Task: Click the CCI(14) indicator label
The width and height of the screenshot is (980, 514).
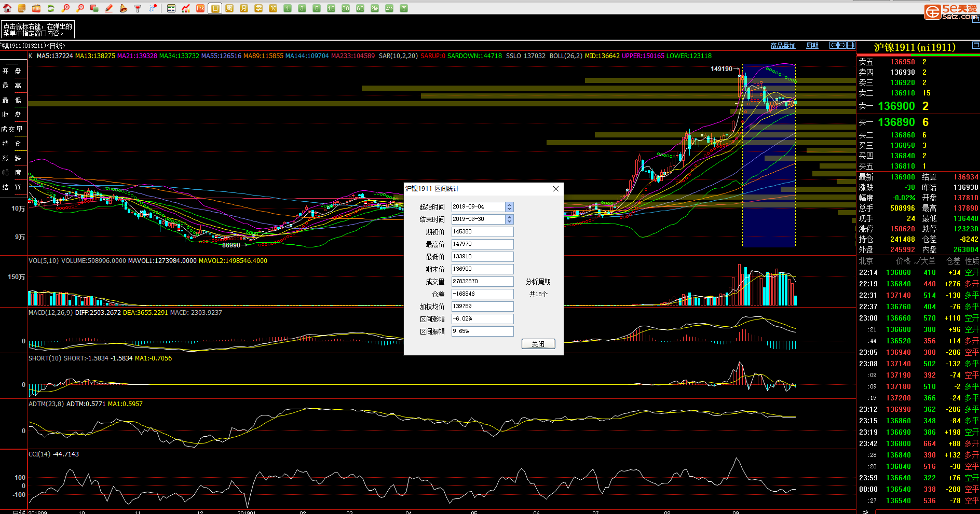Action: point(39,454)
